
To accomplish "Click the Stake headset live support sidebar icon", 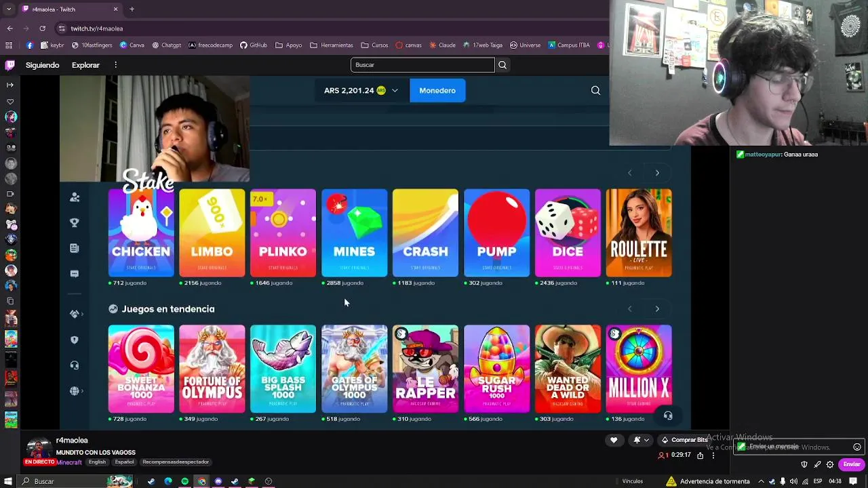I will [75, 365].
